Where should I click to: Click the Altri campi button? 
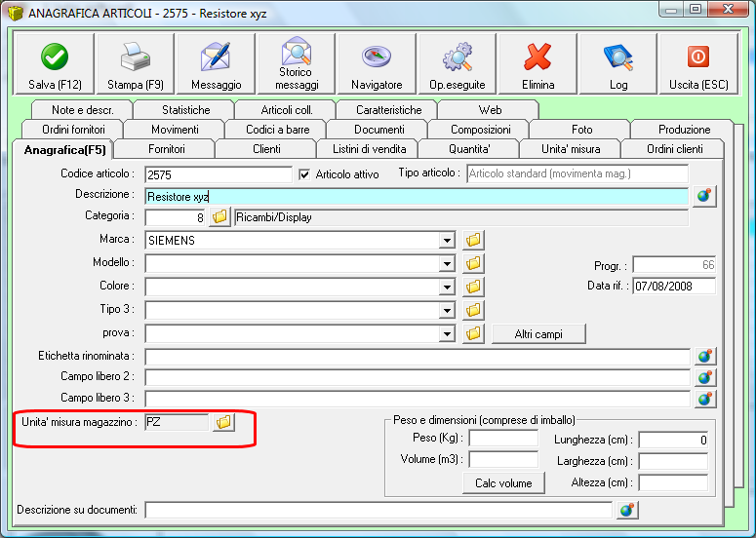538,333
